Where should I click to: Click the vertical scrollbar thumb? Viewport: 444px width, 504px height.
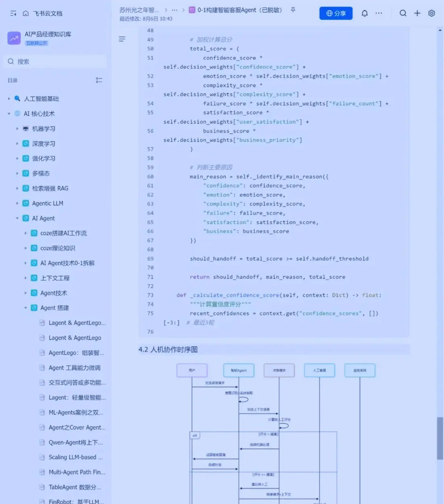coord(440,438)
